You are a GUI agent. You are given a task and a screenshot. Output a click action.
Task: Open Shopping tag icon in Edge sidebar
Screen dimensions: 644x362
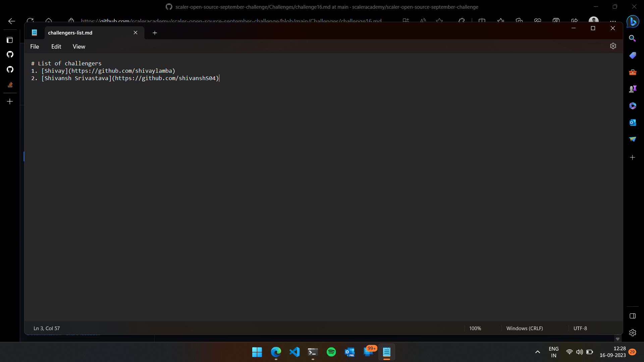(633, 55)
